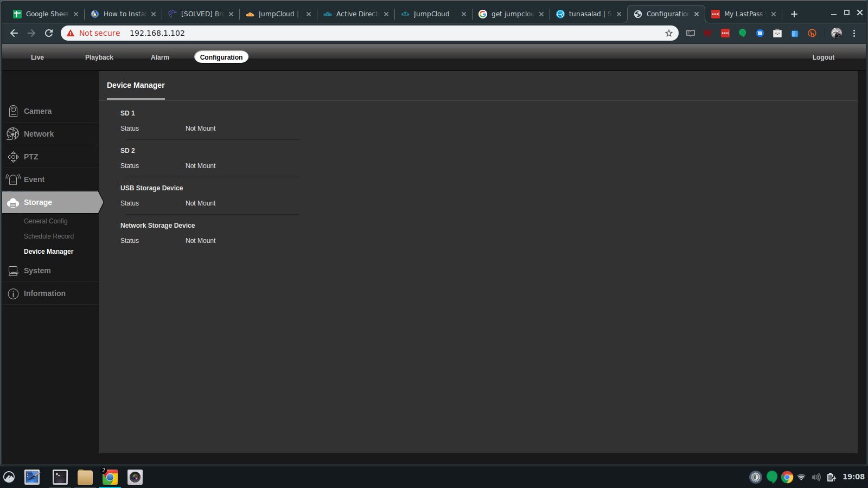The image size is (868, 488).
Task: Open System settings monitor icon
Action: pyautogui.click(x=13, y=271)
